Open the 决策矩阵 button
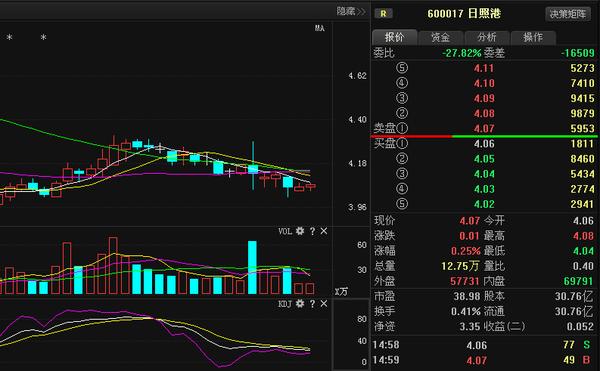Viewport: 600px width, 371px height. click(x=568, y=14)
